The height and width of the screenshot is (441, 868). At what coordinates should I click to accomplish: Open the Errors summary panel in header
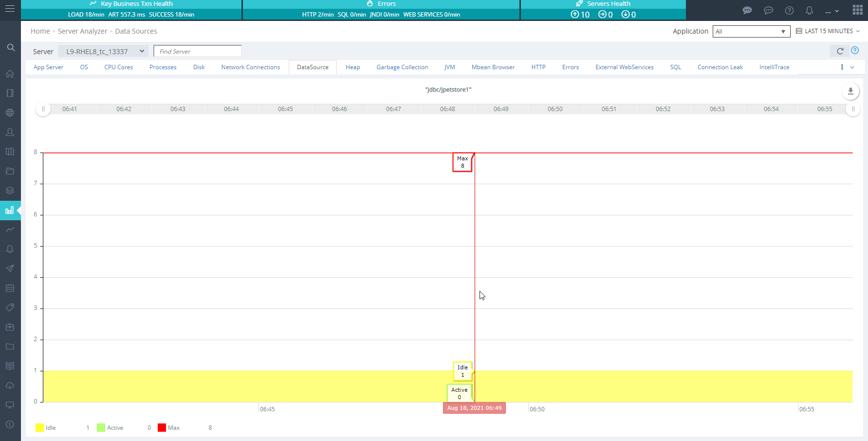pyautogui.click(x=381, y=10)
